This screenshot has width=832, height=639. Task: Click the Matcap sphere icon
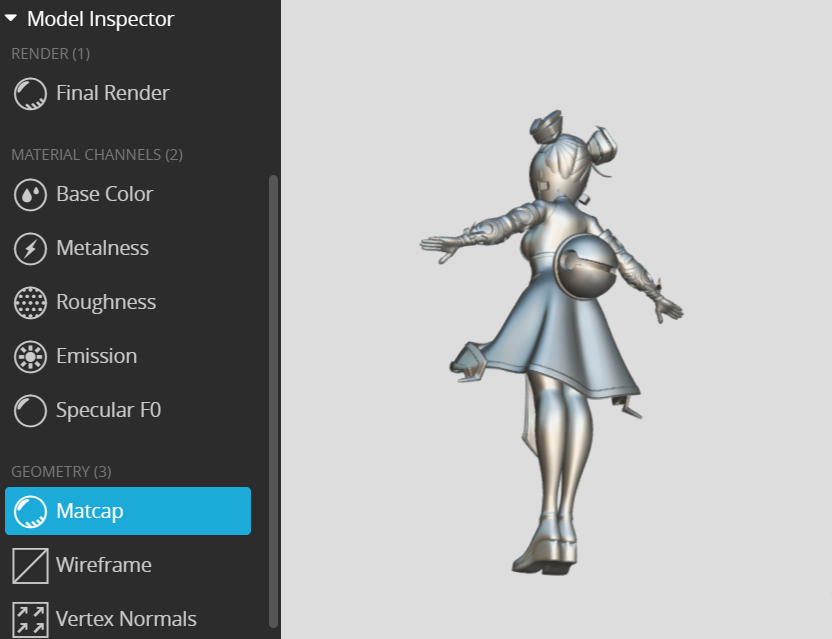click(30, 512)
